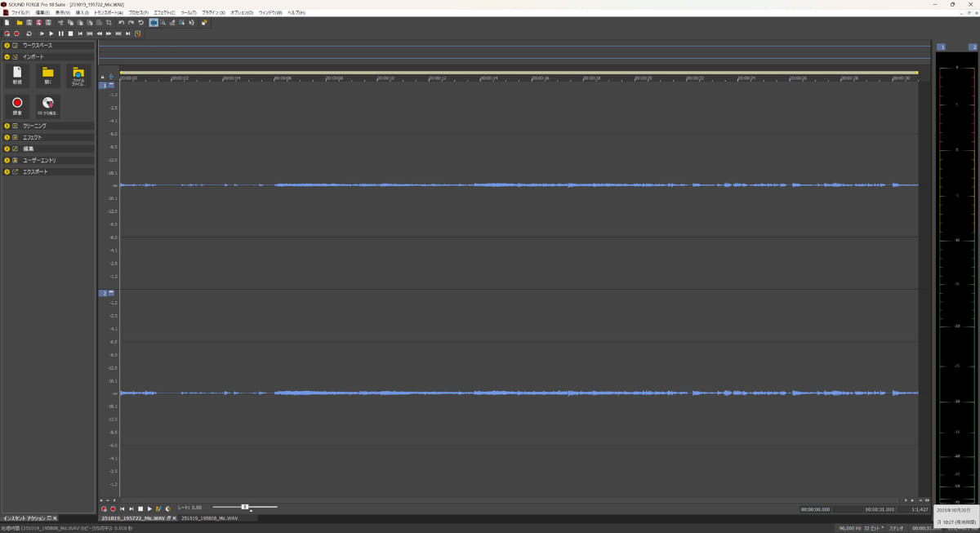This screenshot has height=533, width=980.
Task: Open the File browser tile in Import panel
Action: click(x=78, y=76)
